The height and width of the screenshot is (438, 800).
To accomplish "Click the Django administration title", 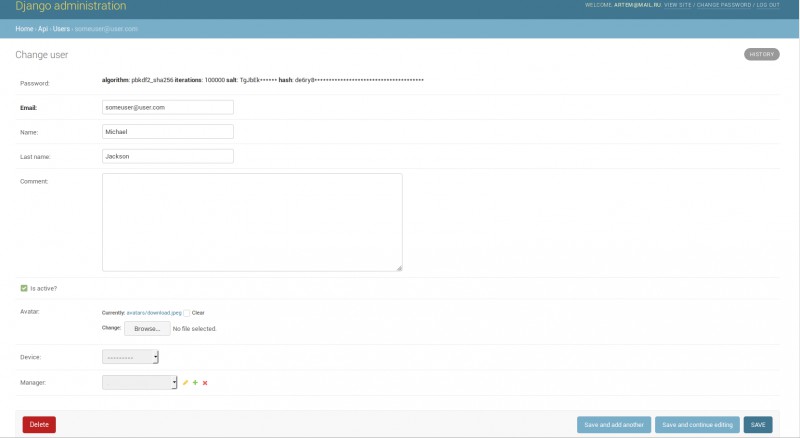I will pyautogui.click(x=71, y=6).
